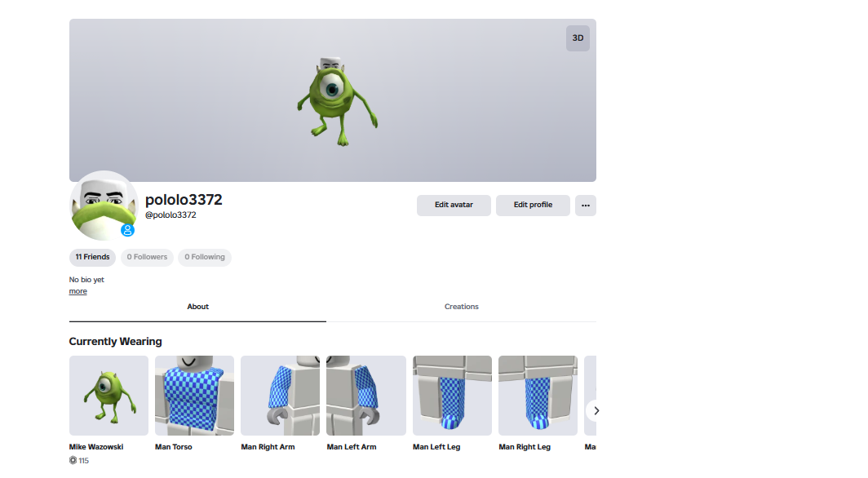Show next Currently Wearing items arrow
Screen dimensions: 868x478
[596, 410]
